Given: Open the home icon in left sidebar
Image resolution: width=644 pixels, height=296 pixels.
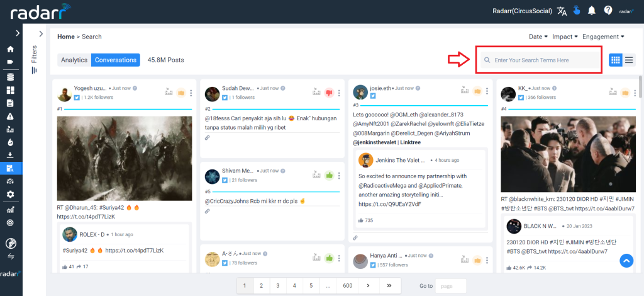Looking at the screenshot, I should click(10, 49).
